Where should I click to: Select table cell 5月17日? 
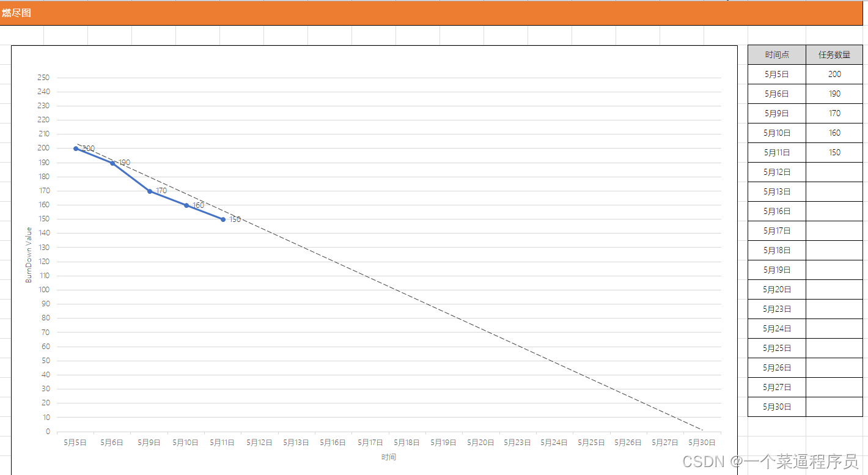(x=777, y=230)
